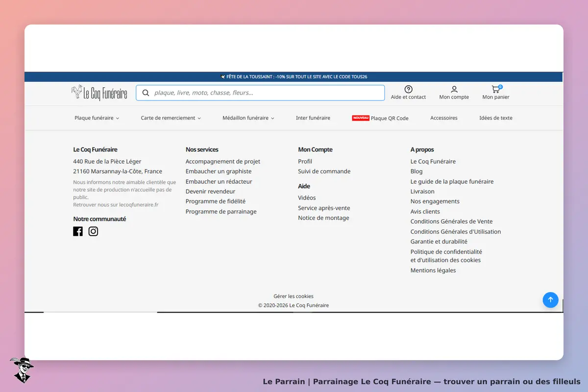Viewport: 588px width, 392px height.
Task: Click the magnifier icon in search bar
Action: click(x=146, y=93)
